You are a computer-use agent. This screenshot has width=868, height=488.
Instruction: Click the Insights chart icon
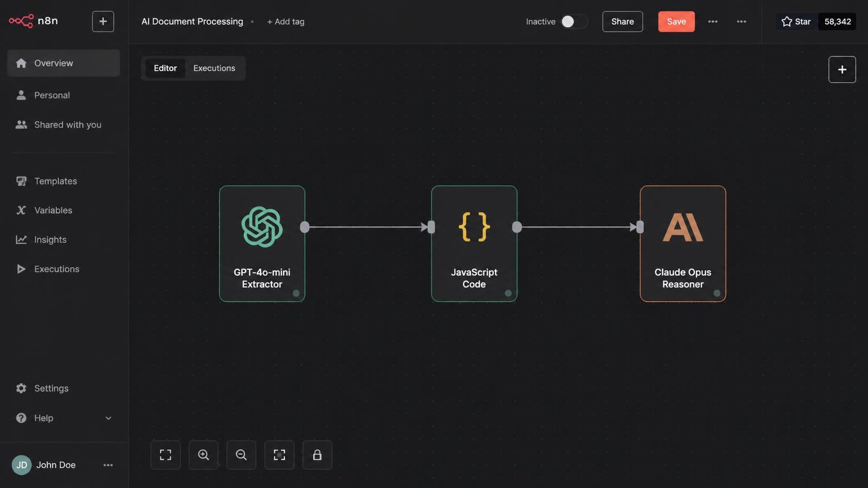point(21,239)
